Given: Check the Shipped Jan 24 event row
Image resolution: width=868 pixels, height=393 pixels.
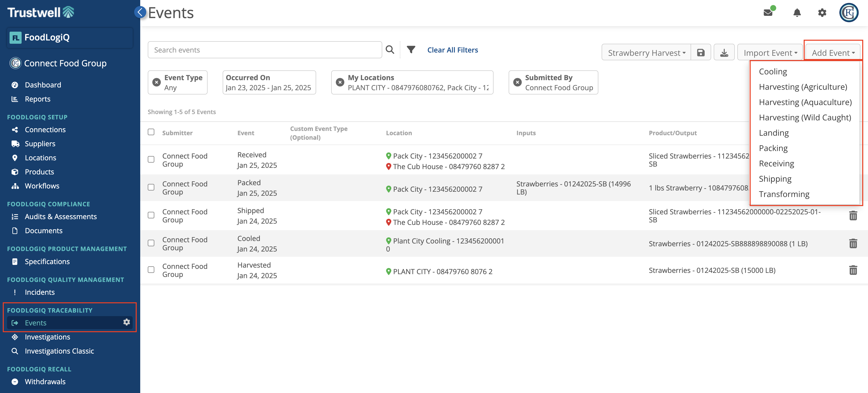Looking at the screenshot, I should tap(151, 215).
